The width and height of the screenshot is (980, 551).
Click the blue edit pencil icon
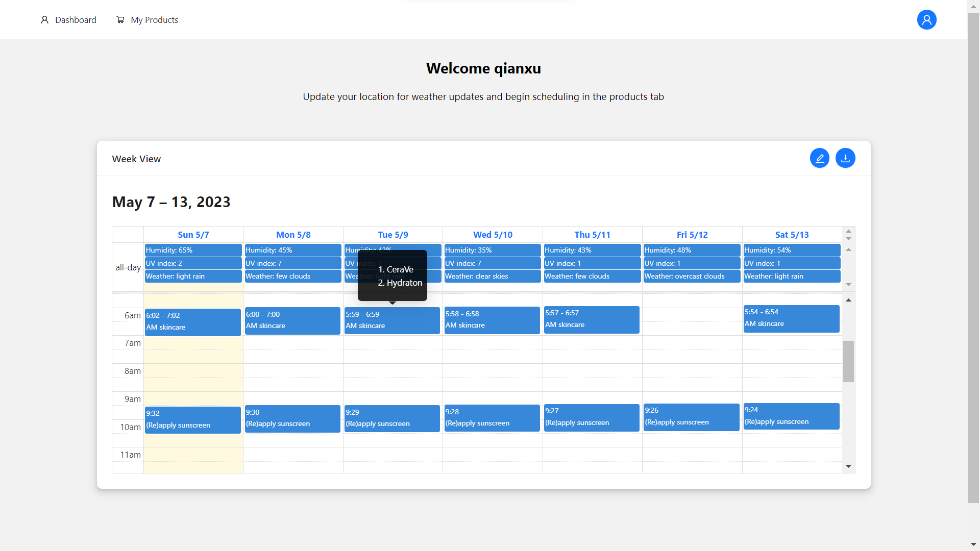click(x=819, y=158)
